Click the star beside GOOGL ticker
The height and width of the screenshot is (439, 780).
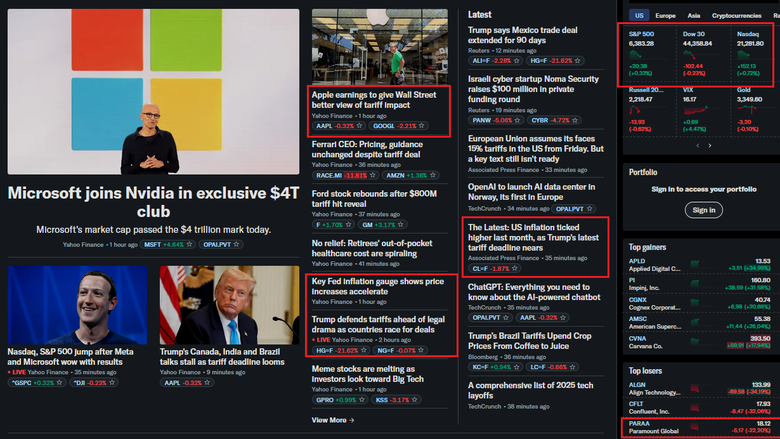click(421, 126)
